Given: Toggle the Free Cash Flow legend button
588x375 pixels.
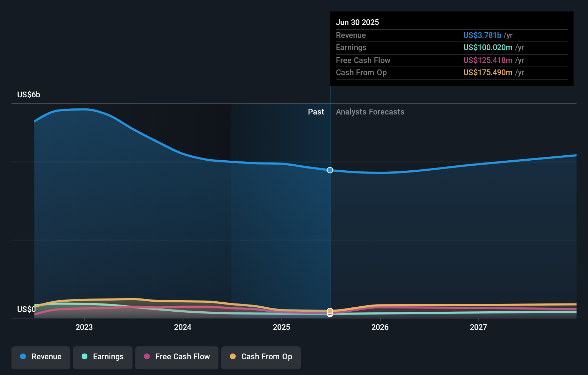Looking at the screenshot, I should click(177, 357).
